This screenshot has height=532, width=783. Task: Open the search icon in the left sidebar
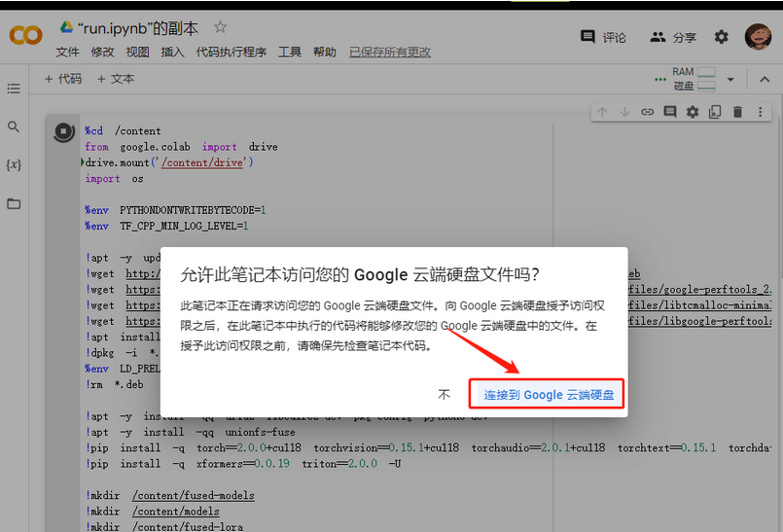click(x=14, y=126)
